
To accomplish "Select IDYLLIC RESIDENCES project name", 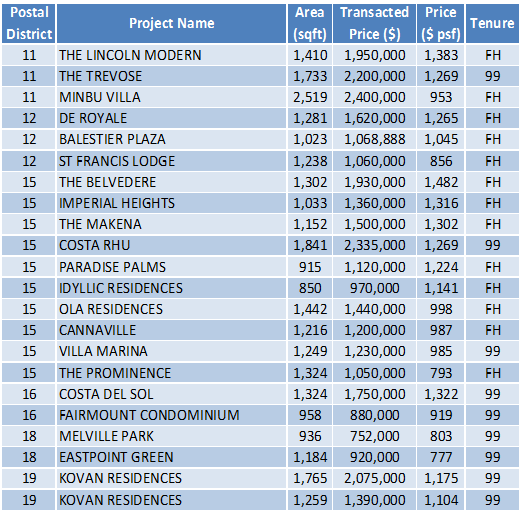I will point(121,288).
